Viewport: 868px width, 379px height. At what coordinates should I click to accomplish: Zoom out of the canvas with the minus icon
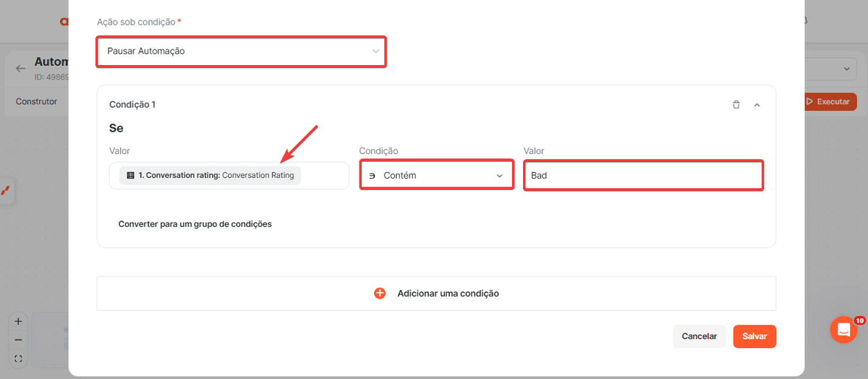(x=18, y=340)
